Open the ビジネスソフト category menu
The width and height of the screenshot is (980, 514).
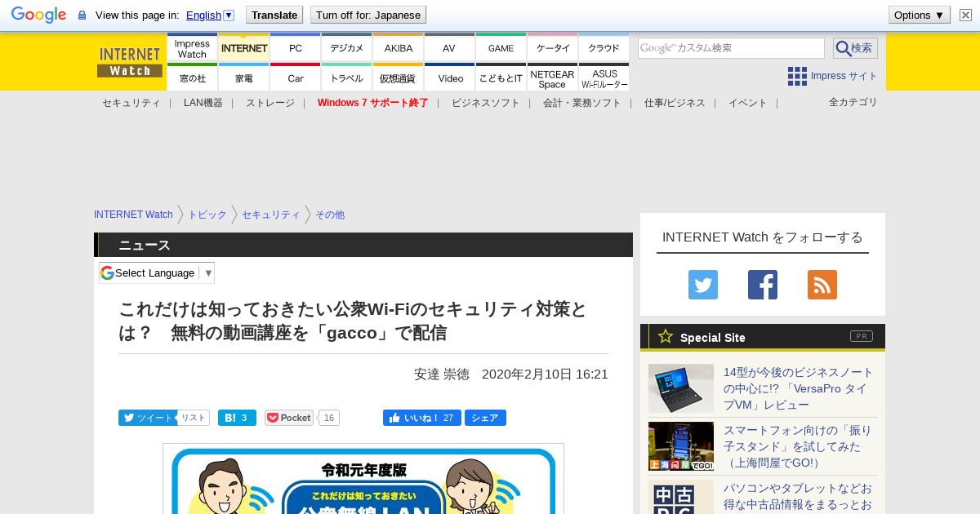[x=486, y=103]
